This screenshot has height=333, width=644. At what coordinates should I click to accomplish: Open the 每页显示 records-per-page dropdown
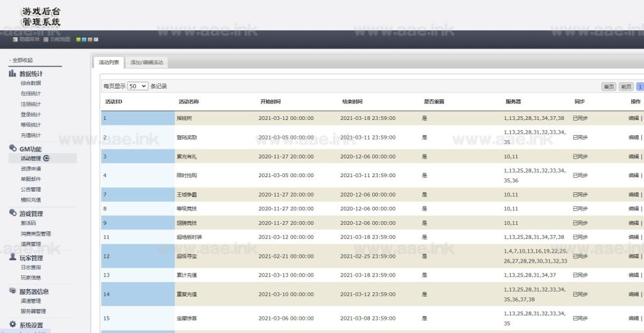point(138,86)
